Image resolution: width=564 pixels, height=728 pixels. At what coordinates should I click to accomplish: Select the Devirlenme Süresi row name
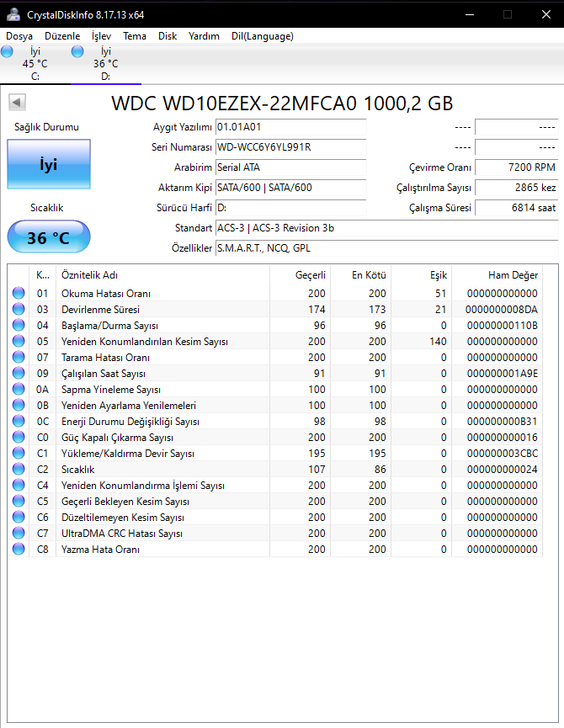[100, 310]
